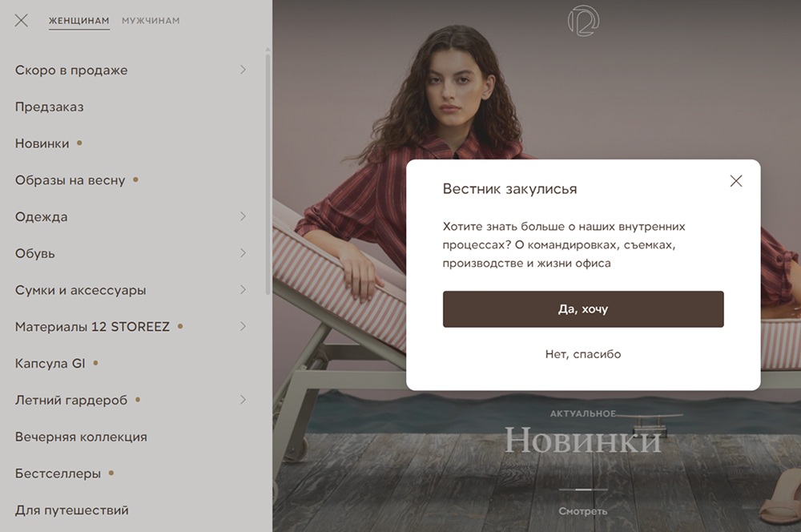Expand Материалы 12 STOREEZ chevron
Viewport: 801px width, 532px height.
[x=244, y=326]
